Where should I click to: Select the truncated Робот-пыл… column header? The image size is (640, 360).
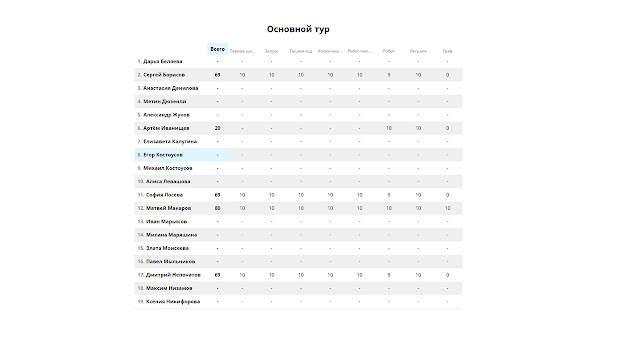click(x=360, y=51)
